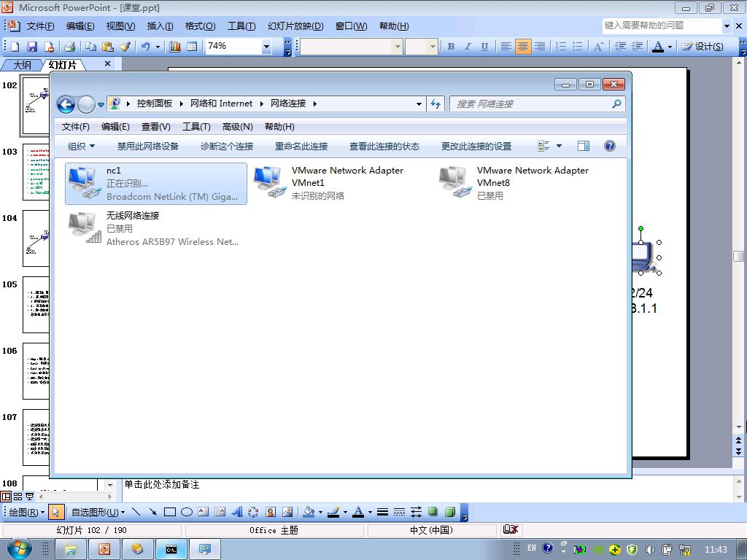Open PowerPoint 幻灯片放映(D) menu
This screenshot has width=747, height=560.
(x=295, y=26)
